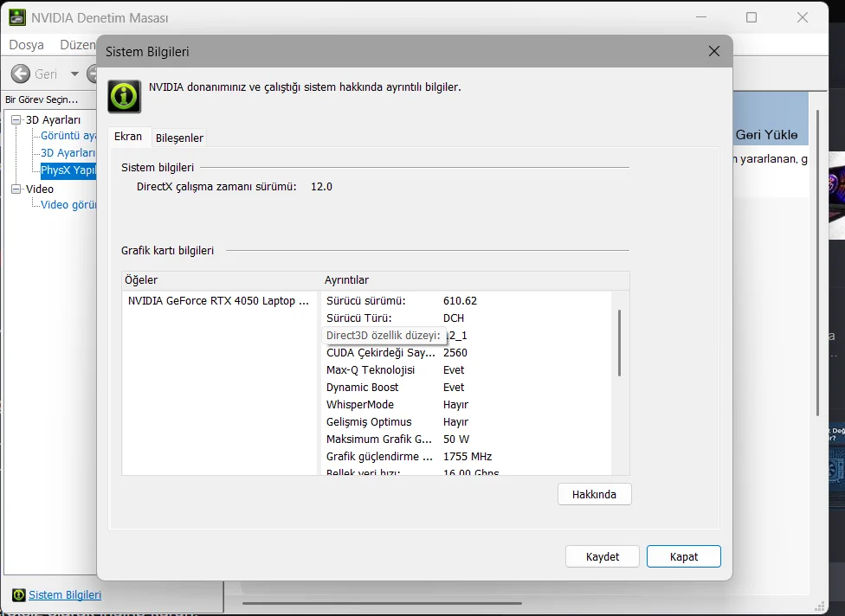Click the Sürücü sürümü value 610.62
The image size is (845, 616).
(461, 301)
